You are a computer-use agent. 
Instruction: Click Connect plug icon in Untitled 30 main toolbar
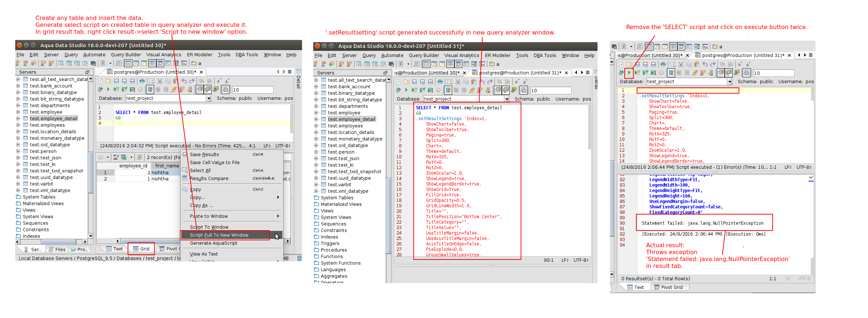[x=43, y=63]
